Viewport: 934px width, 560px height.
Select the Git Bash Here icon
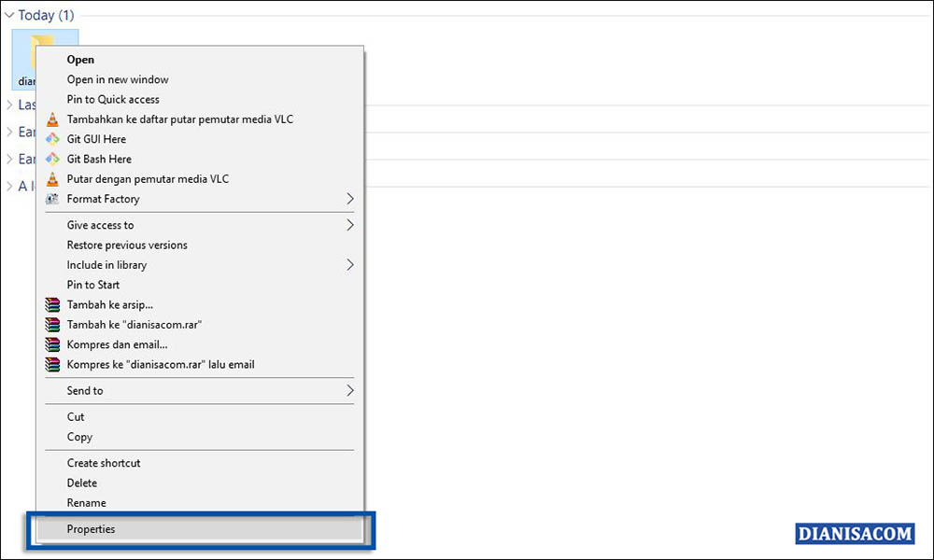[x=51, y=159]
